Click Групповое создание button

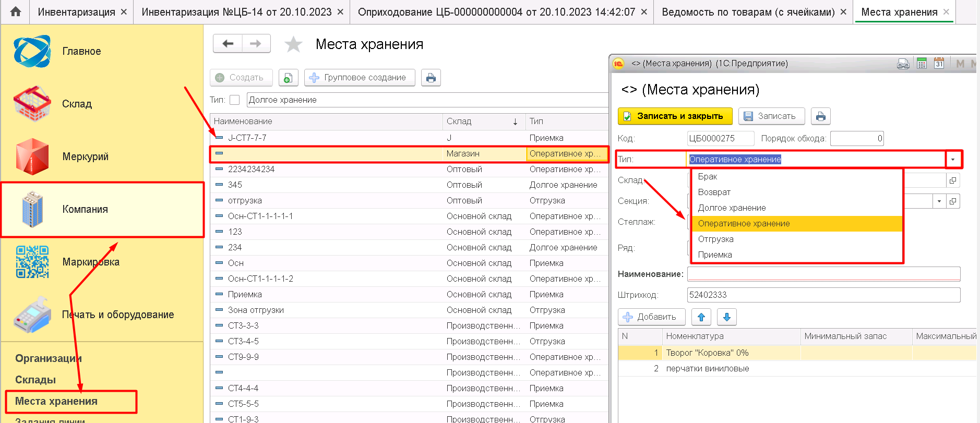[360, 78]
